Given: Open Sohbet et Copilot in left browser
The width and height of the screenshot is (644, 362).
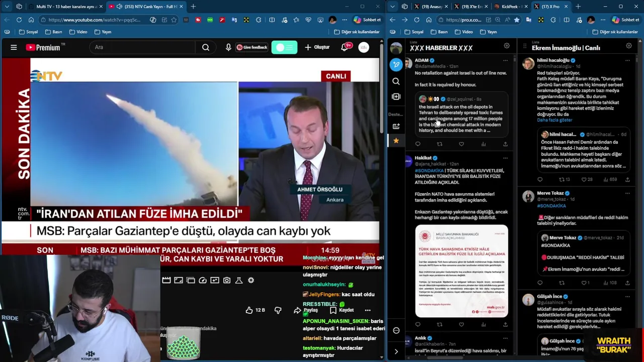Looking at the screenshot, I should pos(367,20).
